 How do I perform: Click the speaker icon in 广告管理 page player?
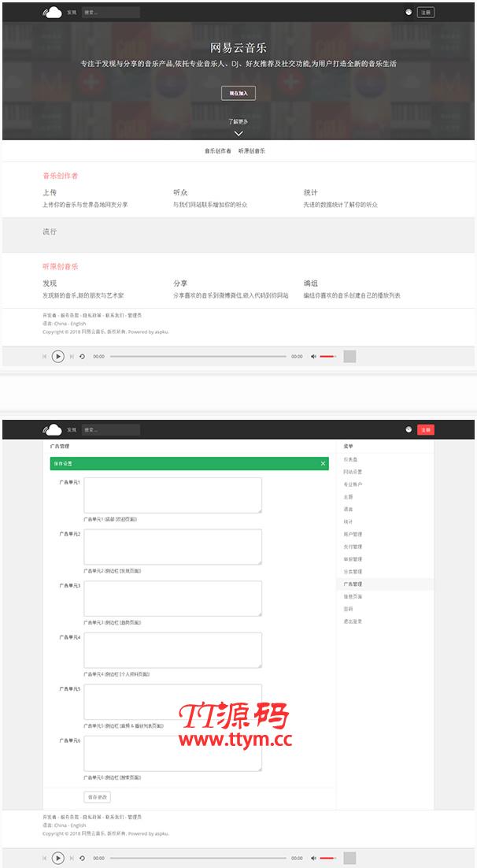click(313, 858)
